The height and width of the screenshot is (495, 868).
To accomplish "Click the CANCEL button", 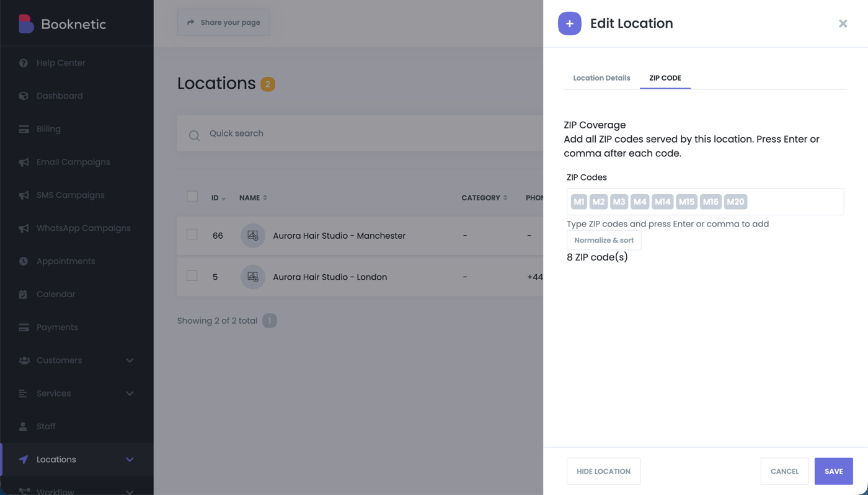I will [x=784, y=471].
